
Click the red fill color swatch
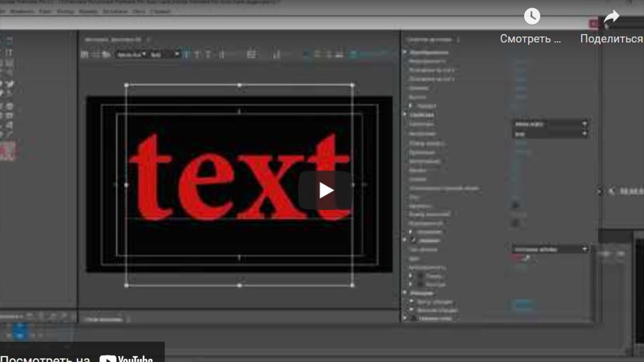pos(518,258)
